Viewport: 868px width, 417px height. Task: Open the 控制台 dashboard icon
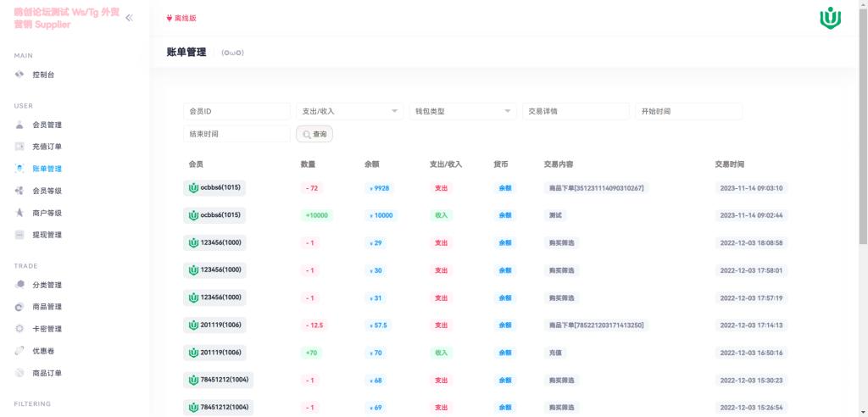coord(19,75)
